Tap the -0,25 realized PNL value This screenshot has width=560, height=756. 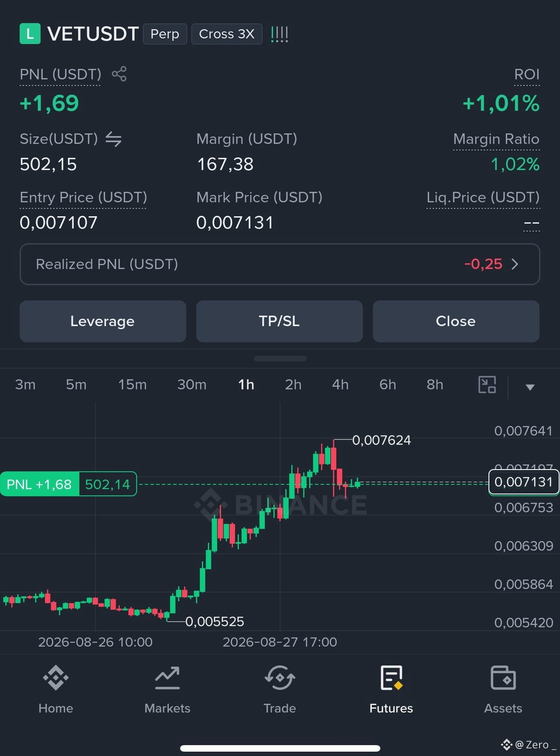click(x=483, y=264)
